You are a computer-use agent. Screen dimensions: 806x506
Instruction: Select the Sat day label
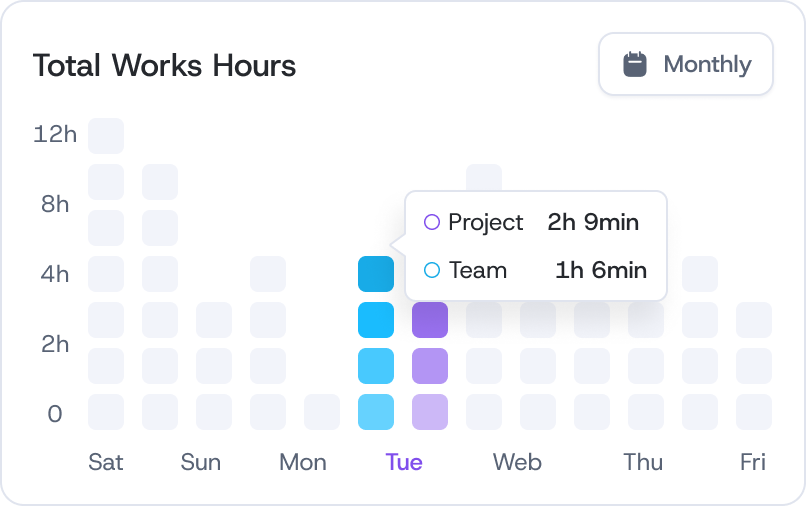point(106,462)
